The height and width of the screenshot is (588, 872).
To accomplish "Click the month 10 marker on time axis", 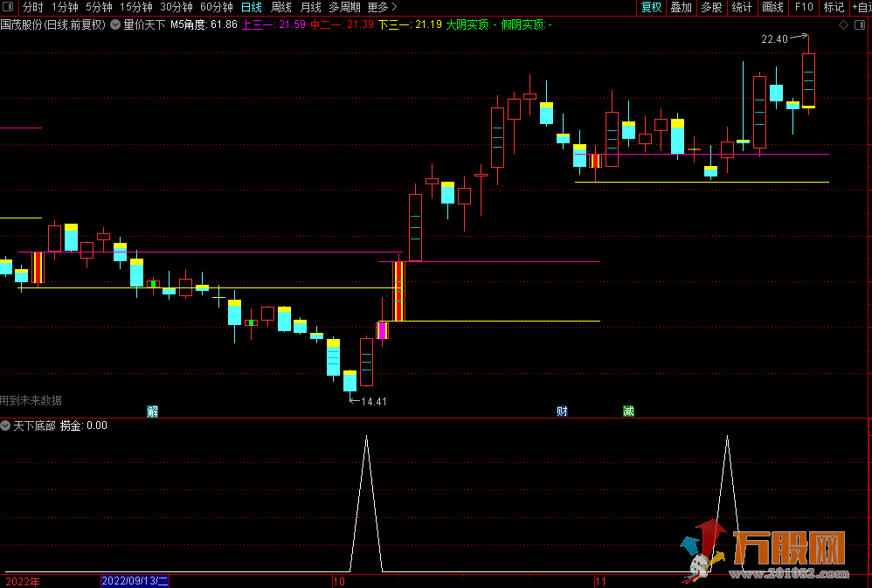I will [339, 582].
